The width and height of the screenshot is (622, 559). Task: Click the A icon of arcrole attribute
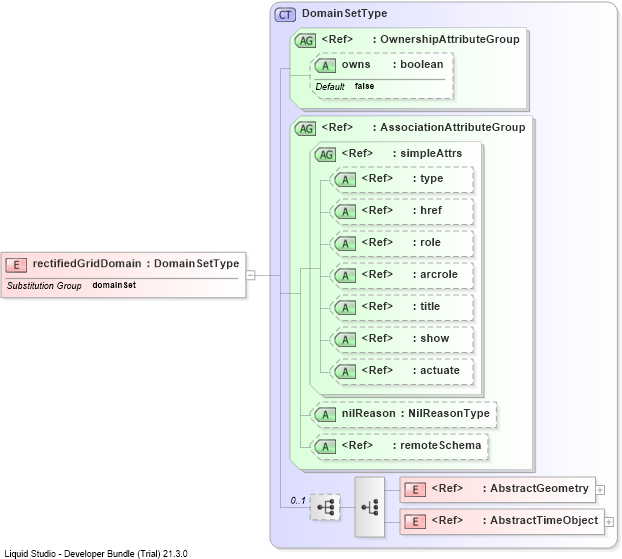[x=345, y=275]
